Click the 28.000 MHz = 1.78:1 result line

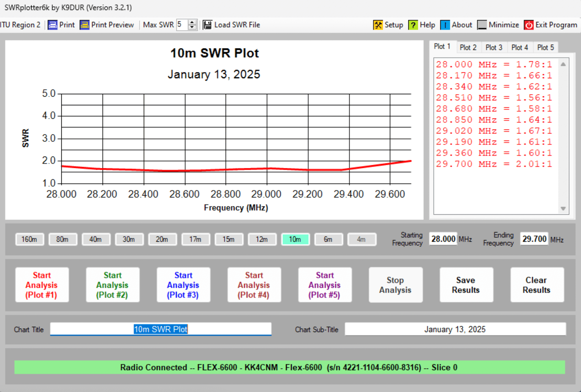[x=494, y=64]
